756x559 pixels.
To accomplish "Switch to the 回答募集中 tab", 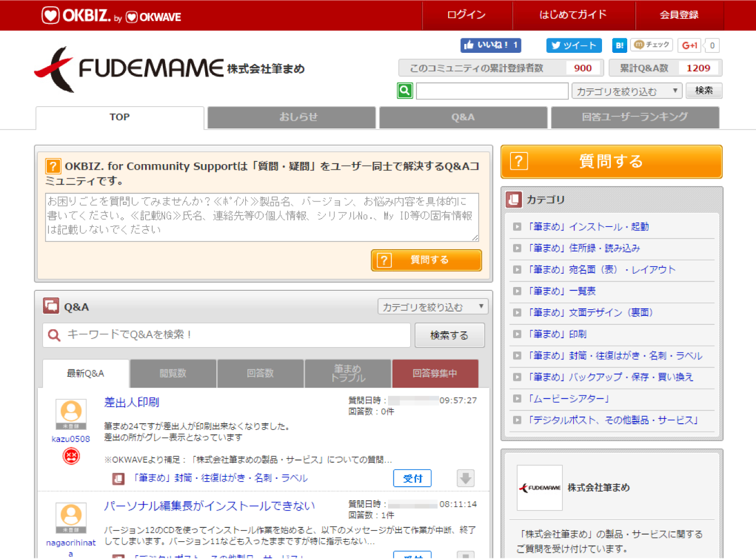I will pyautogui.click(x=435, y=373).
